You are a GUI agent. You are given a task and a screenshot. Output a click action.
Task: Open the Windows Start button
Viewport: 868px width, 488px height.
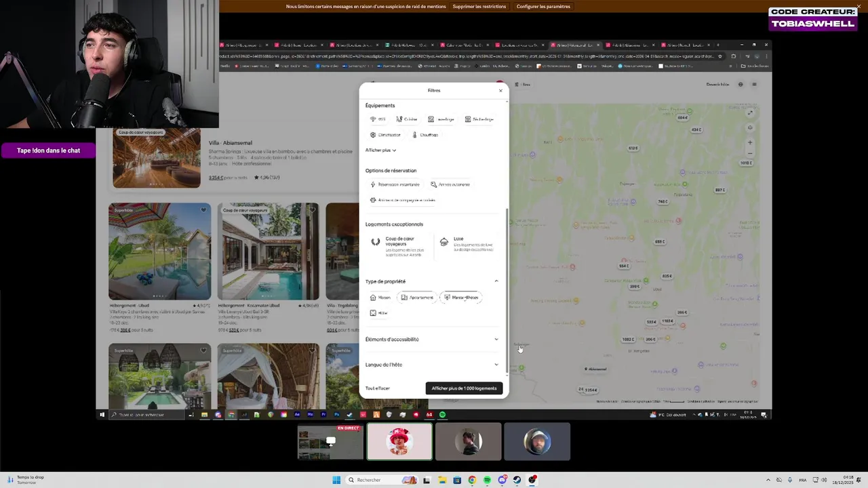click(336, 480)
